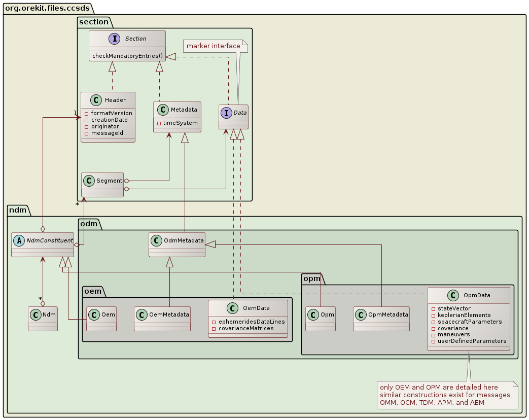Toggle the stateVector field marker in OpmData
Screen dimensions: 529x420
(x=432, y=308)
